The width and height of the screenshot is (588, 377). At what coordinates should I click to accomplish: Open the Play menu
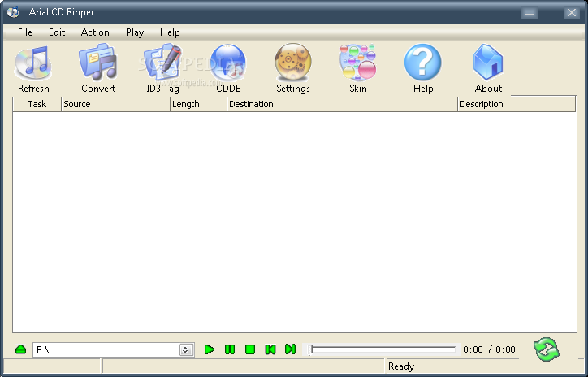pyautogui.click(x=135, y=33)
